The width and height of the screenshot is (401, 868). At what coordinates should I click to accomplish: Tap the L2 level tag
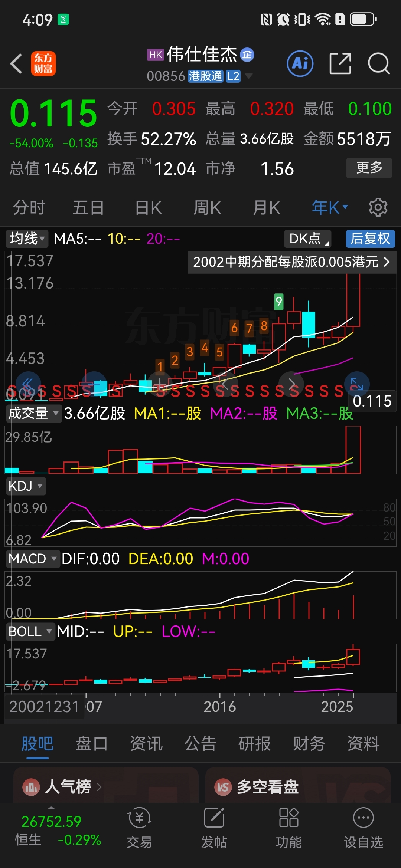point(233,76)
